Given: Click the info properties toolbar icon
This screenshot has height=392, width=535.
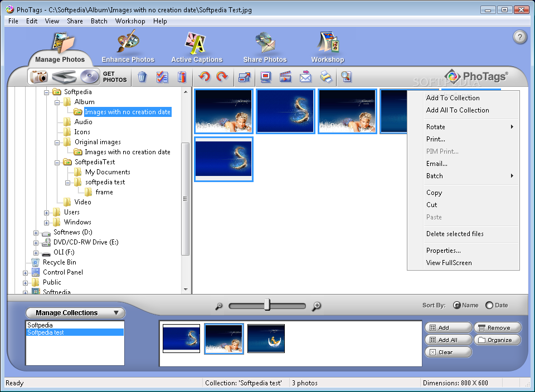Looking at the screenshot, I should (182, 77).
